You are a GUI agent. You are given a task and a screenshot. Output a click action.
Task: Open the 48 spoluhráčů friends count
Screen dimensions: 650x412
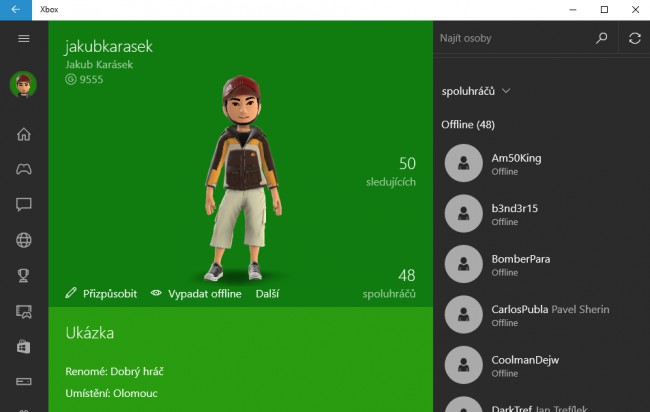coord(389,283)
